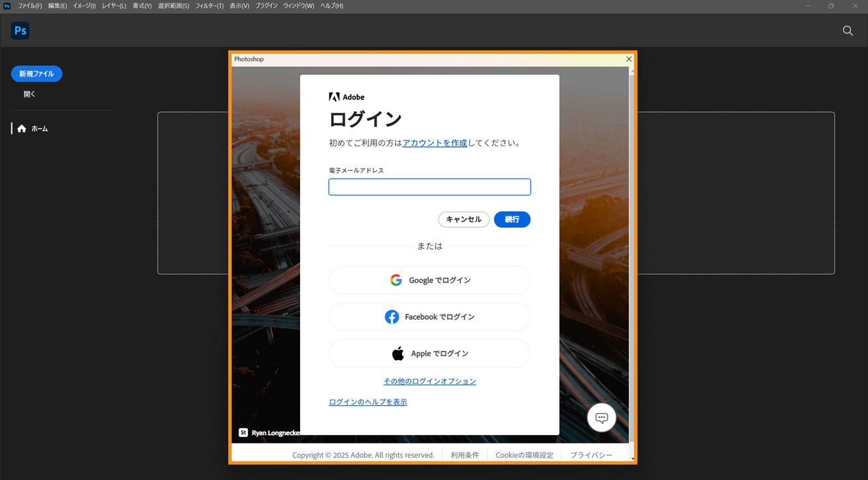Open the 表示(V) menu
The height and width of the screenshot is (480, 868).
coord(239,6)
